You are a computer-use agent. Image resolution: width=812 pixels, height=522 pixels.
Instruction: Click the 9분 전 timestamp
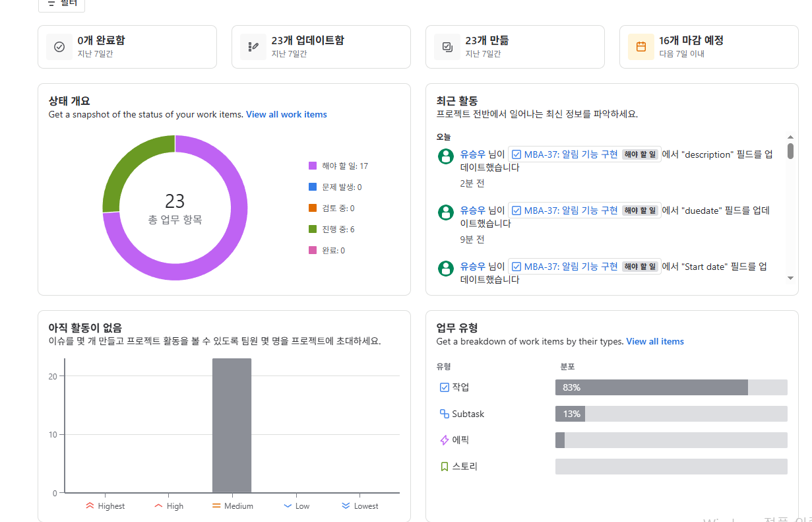coord(472,240)
